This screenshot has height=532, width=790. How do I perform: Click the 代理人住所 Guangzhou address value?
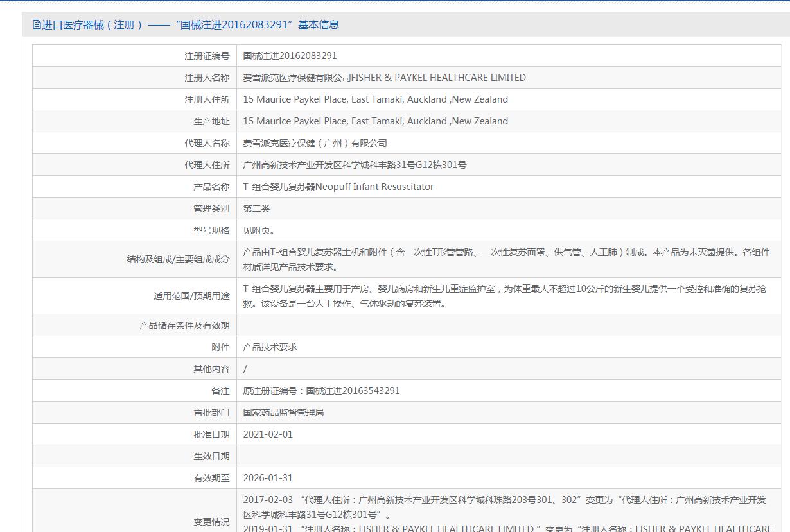click(355, 165)
